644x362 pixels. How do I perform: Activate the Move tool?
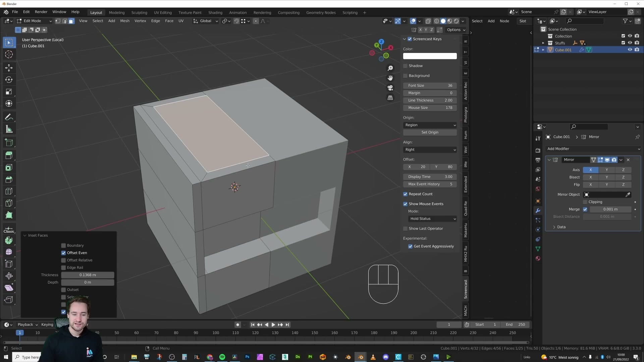[9, 68]
